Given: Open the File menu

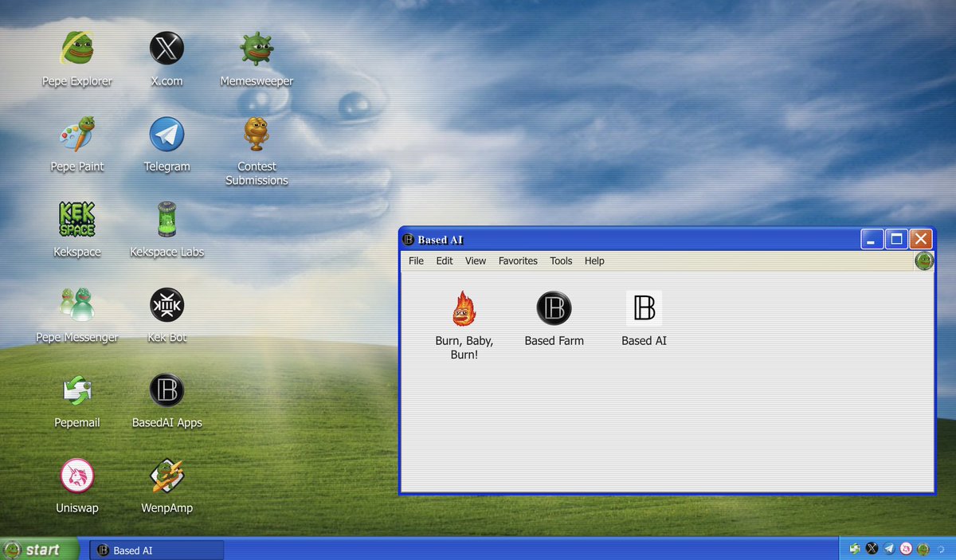Looking at the screenshot, I should click(416, 261).
